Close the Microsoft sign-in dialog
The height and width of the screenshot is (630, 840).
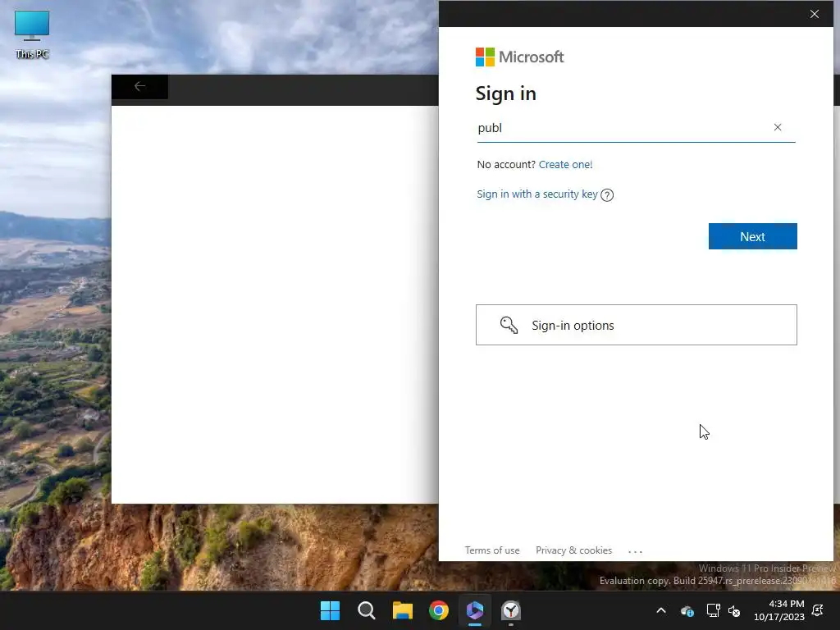click(815, 14)
